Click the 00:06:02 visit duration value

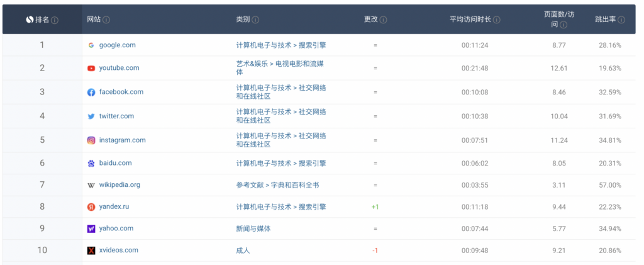pos(474,164)
